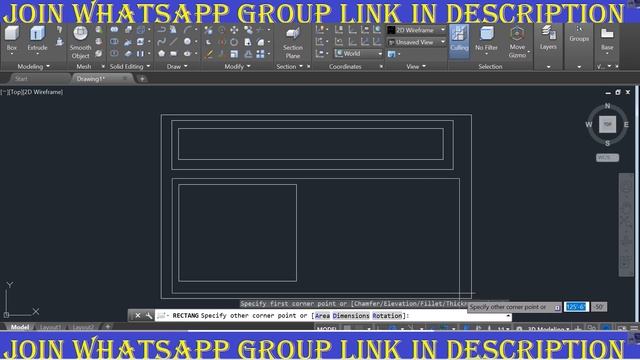Switch to the Start tab
The image size is (640, 360).
(21, 78)
